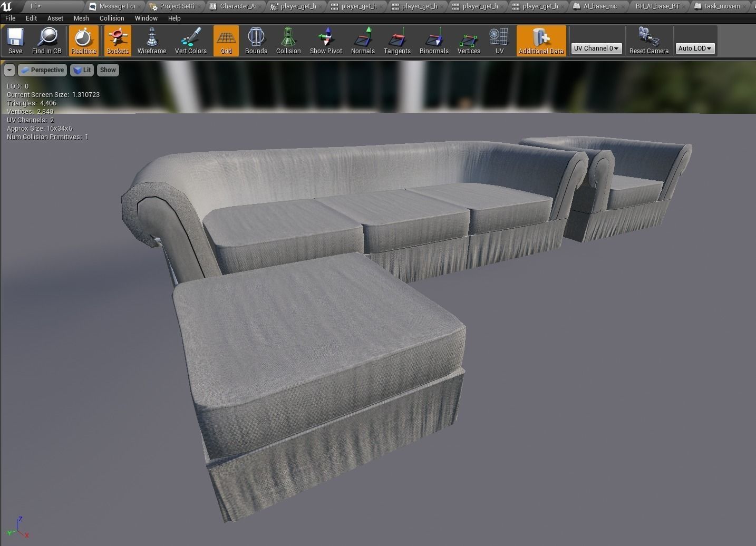The height and width of the screenshot is (546, 756).
Task: Open the Mesh menu
Action: [x=81, y=18]
